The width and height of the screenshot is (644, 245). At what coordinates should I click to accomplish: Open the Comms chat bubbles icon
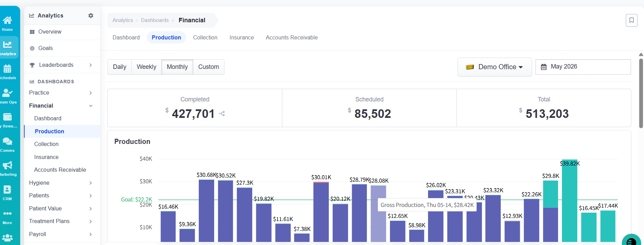pos(7,141)
